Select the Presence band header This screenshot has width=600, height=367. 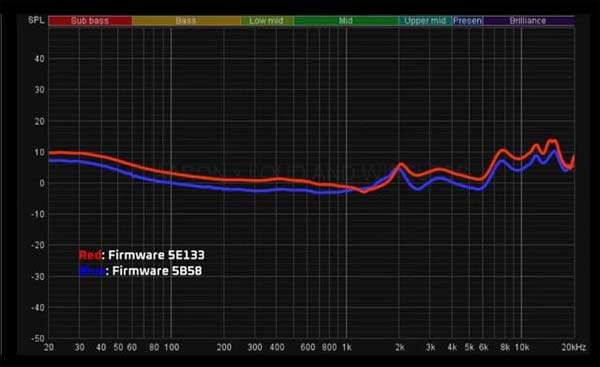click(x=467, y=21)
